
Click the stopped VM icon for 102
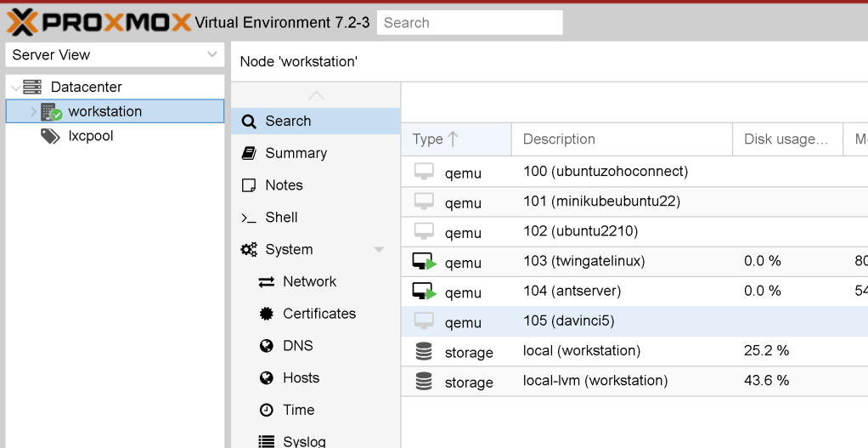[x=424, y=231]
